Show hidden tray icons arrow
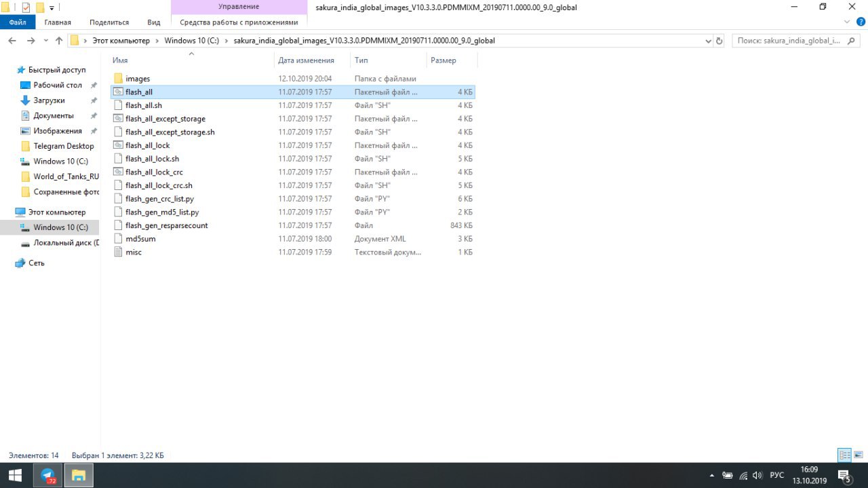868x488 pixels. (x=711, y=475)
